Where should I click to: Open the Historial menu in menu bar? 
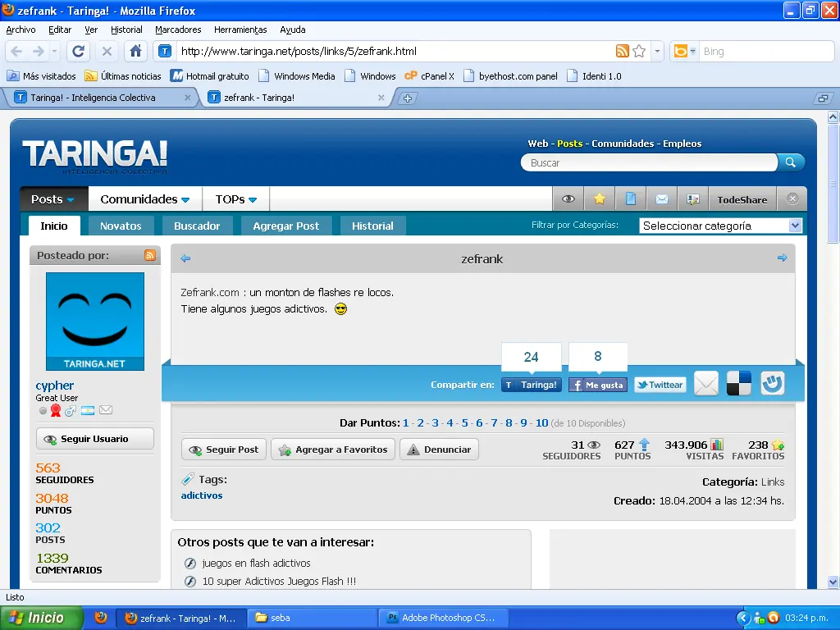pyautogui.click(x=126, y=30)
